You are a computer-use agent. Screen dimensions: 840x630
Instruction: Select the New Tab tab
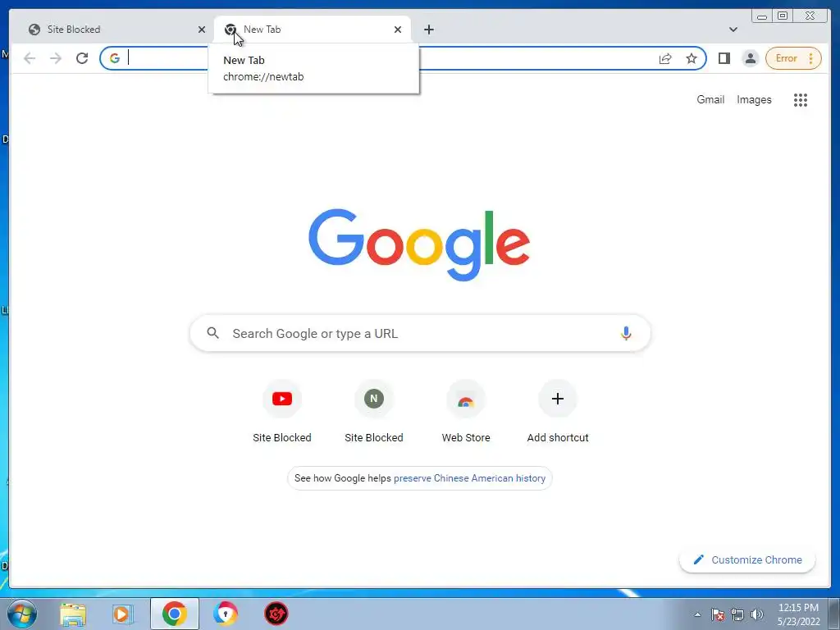click(x=313, y=30)
